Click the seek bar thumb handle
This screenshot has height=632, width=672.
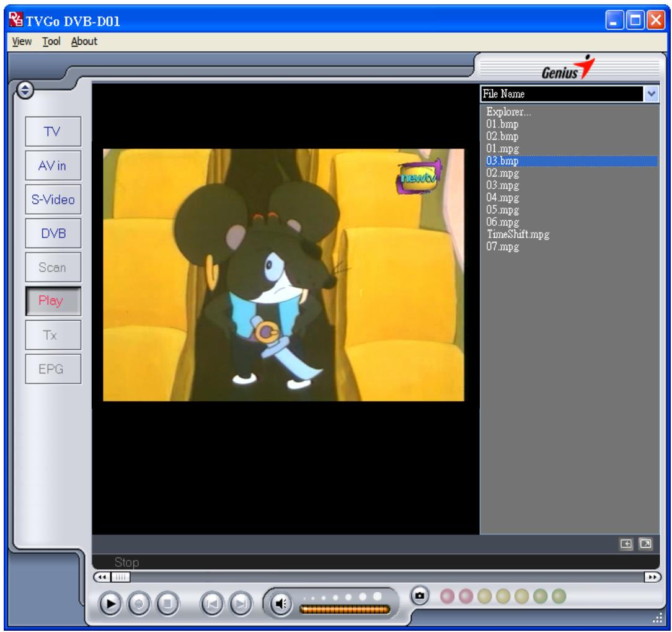(x=120, y=577)
